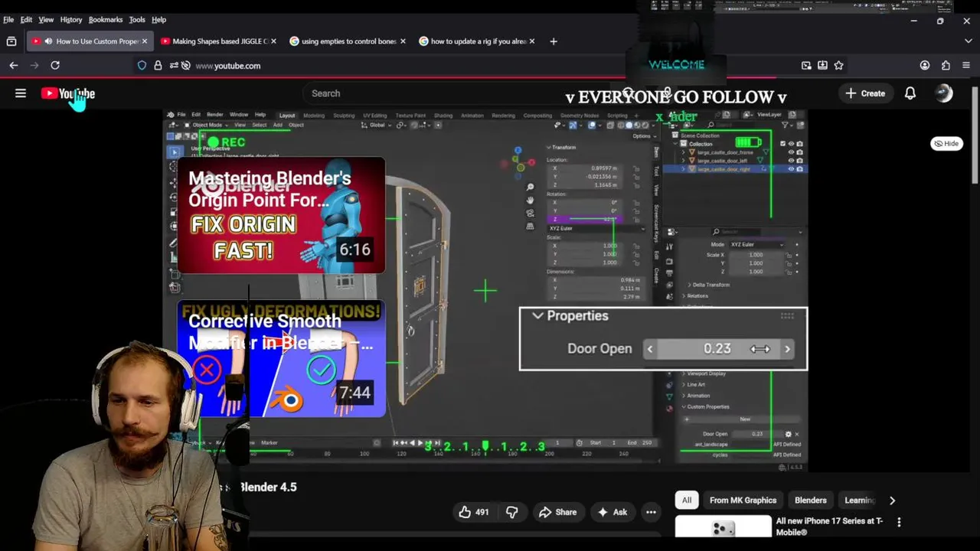Select the Blenders chip

[x=810, y=500]
